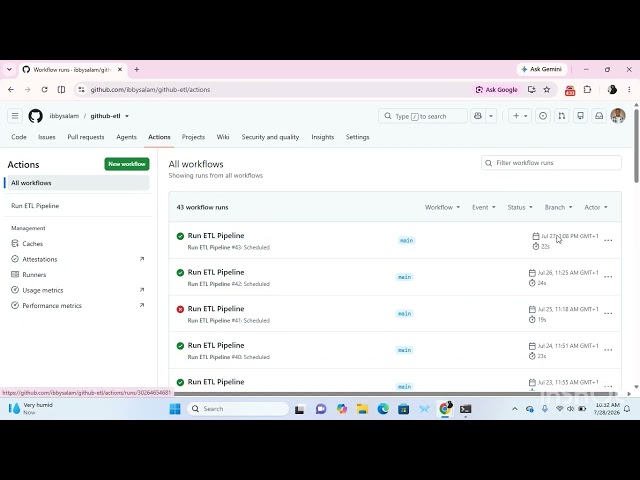640x480 pixels.
Task: Open the ibbysalam owner link
Action: [x=64, y=116]
